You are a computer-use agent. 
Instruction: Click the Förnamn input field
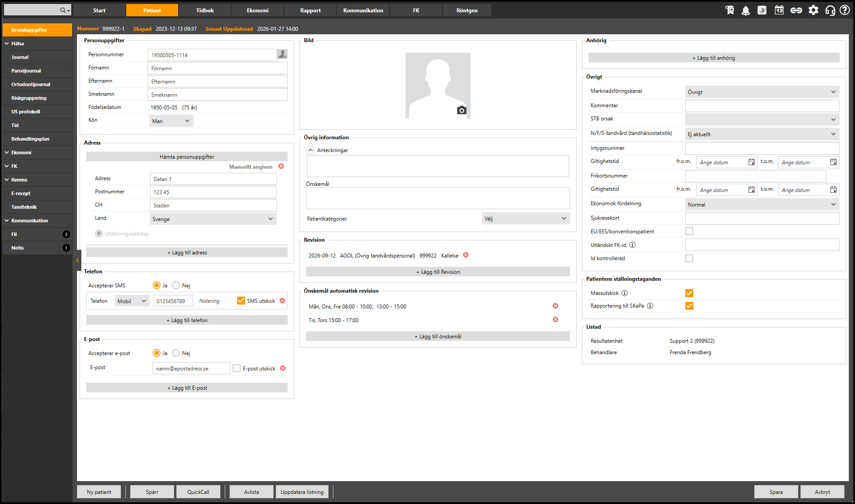tap(217, 69)
